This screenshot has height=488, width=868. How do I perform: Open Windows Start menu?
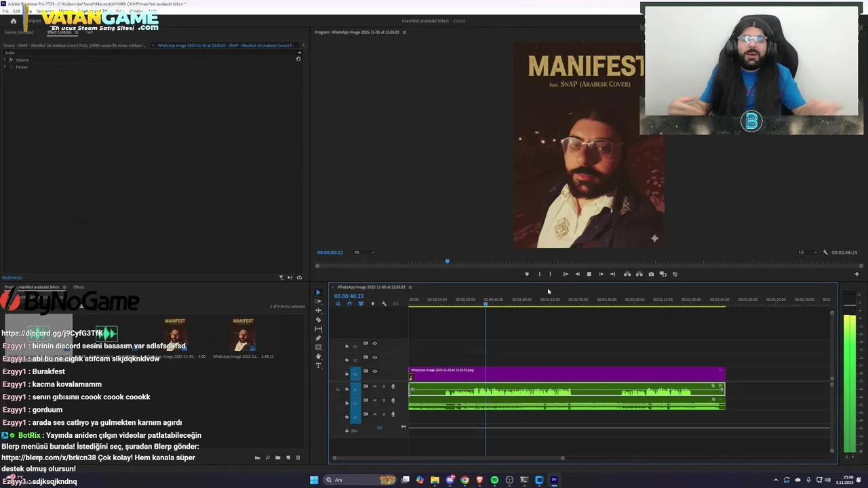pyautogui.click(x=314, y=480)
